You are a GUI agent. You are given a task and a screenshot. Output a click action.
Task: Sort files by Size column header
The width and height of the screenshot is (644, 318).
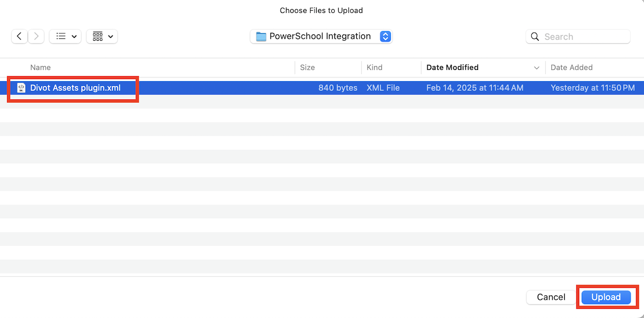point(308,68)
